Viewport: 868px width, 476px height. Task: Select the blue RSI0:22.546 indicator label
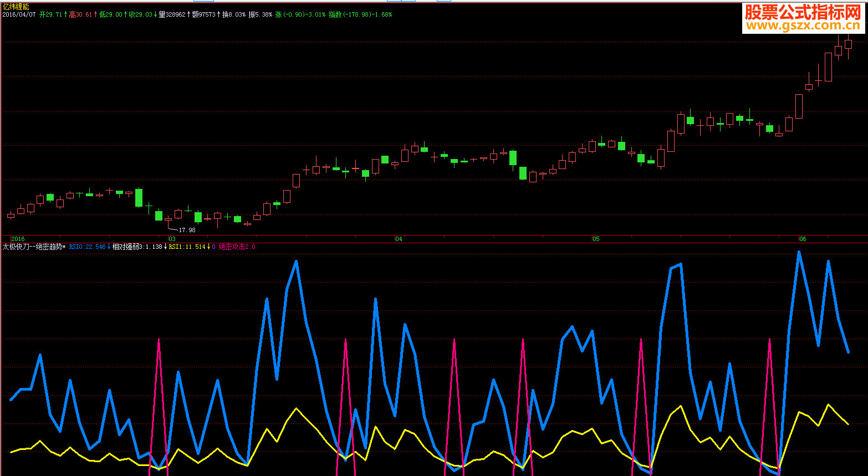(x=88, y=247)
